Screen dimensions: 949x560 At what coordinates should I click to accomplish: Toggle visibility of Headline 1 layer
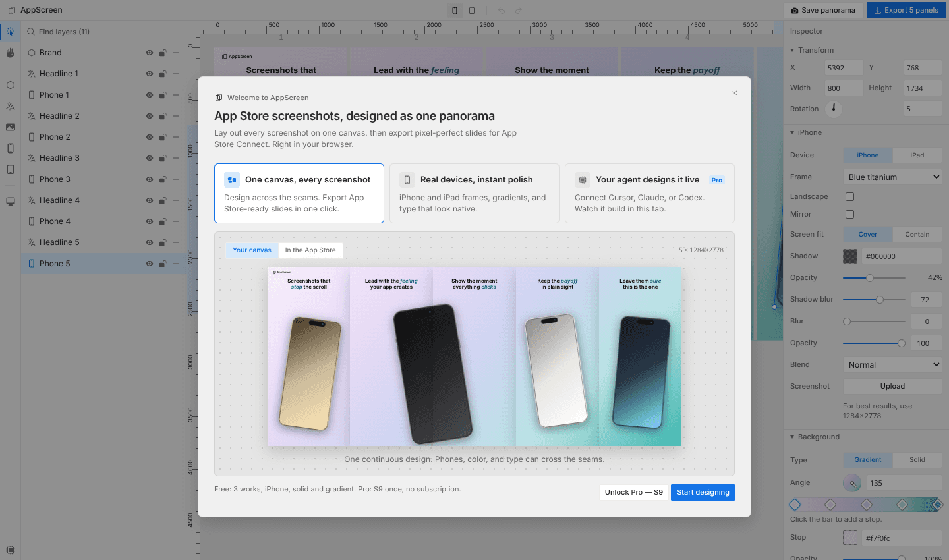pos(150,74)
